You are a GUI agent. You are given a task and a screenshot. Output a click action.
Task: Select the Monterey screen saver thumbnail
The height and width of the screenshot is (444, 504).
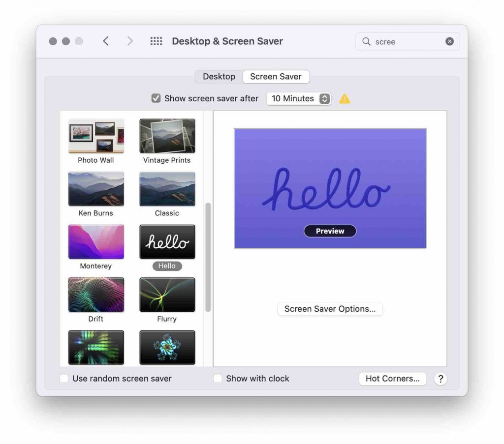point(96,242)
